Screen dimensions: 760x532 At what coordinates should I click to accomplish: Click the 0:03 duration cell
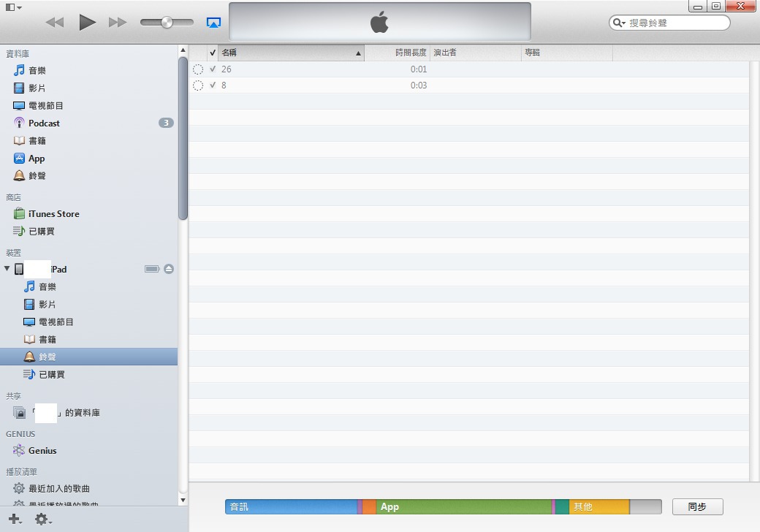coord(419,85)
